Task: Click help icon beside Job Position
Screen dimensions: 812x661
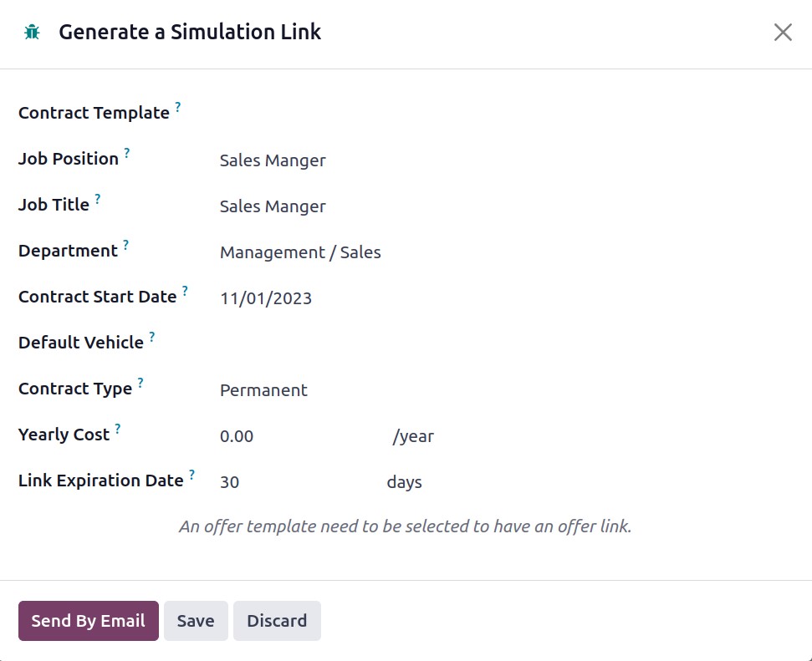Action: pos(127,153)
